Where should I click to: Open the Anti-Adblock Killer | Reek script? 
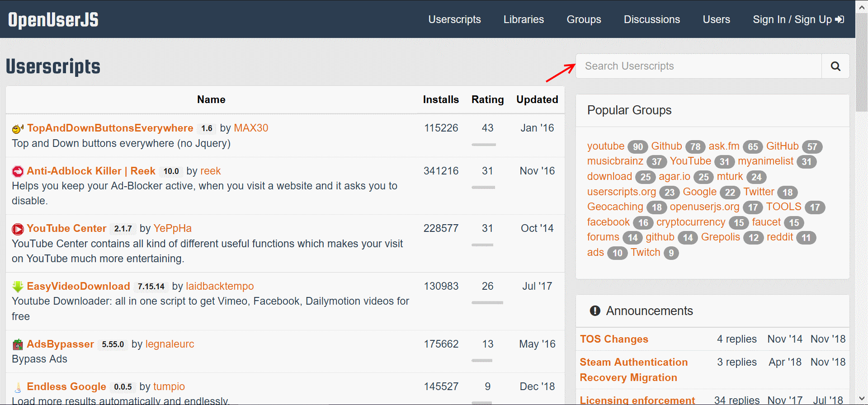pos(91,171)
